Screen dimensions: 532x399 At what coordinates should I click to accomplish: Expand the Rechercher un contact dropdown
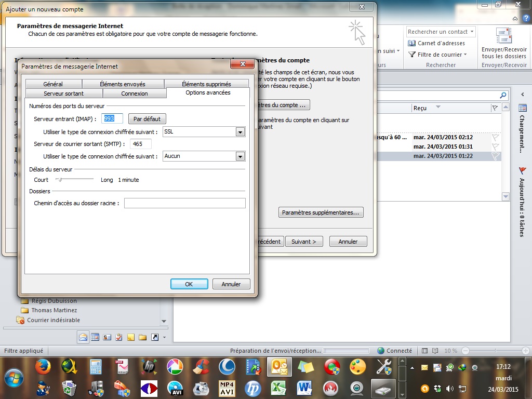pos(472,32)
